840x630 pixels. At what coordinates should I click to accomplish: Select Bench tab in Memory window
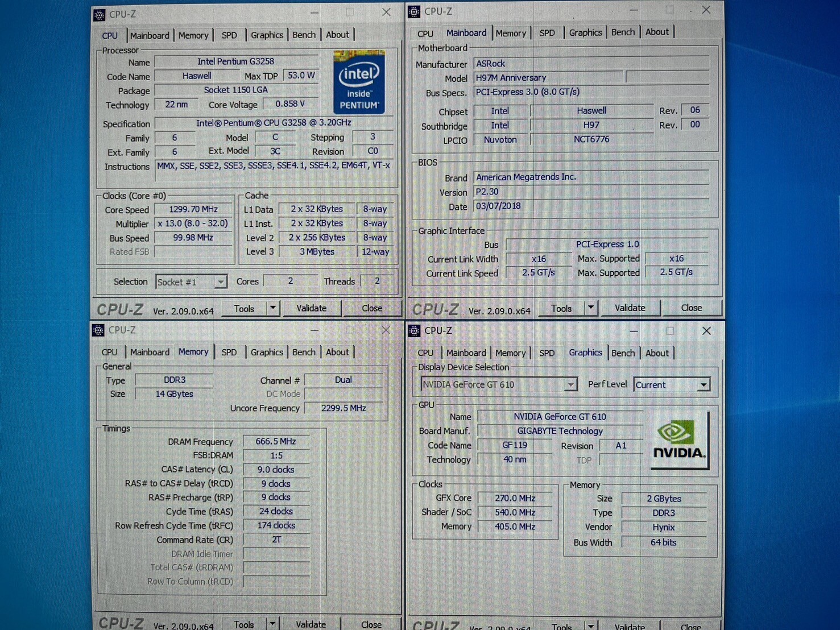304,353
